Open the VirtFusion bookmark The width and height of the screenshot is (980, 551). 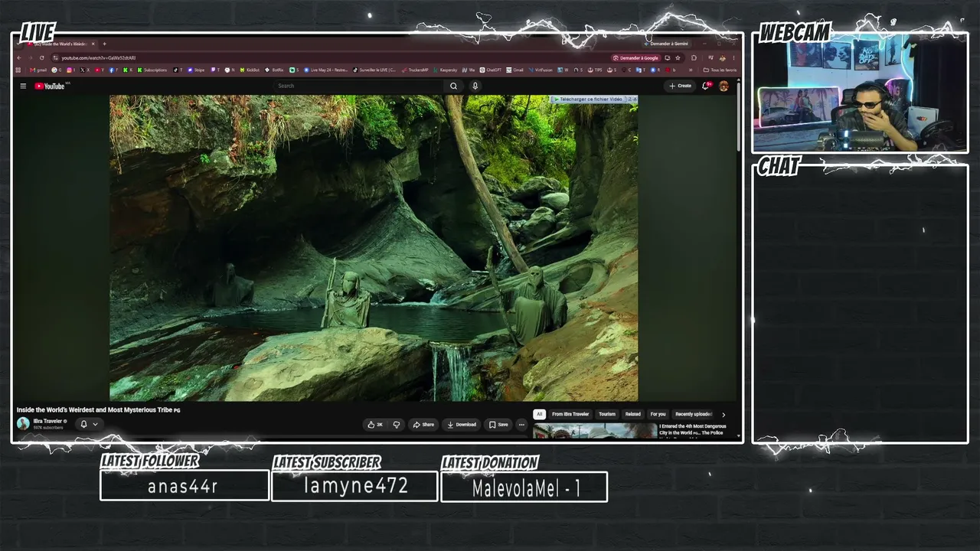(x=541, y=70)
